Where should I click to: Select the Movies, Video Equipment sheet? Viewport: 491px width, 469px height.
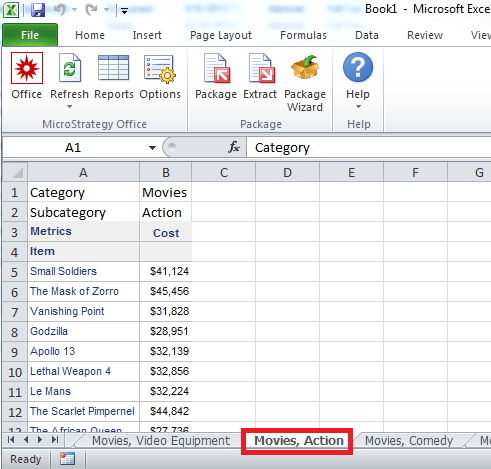pos(161,441)
